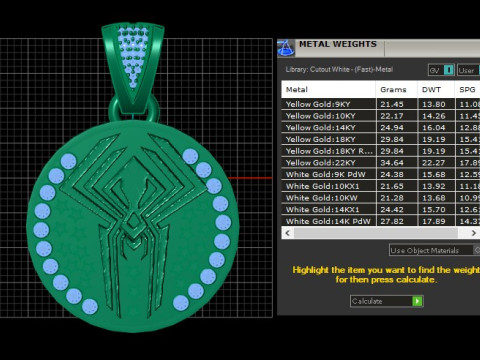Click the 16.04 DWT value
This screenshot has height=360, width=480.
tap(433, 127)
